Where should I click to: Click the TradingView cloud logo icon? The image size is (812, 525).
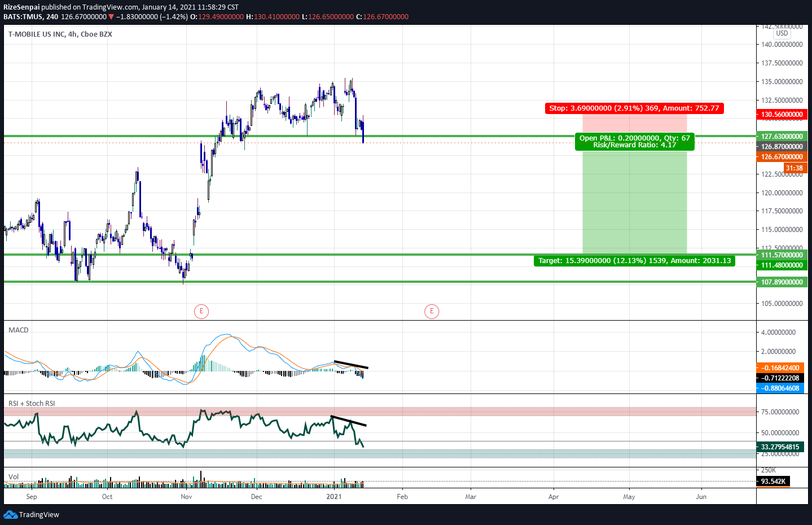(10, 514)
